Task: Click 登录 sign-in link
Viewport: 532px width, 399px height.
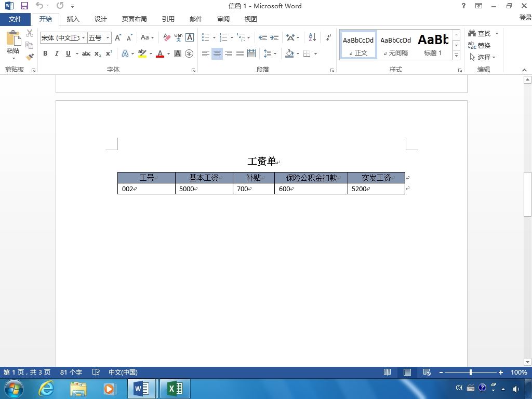Action: tap(525, 17)
